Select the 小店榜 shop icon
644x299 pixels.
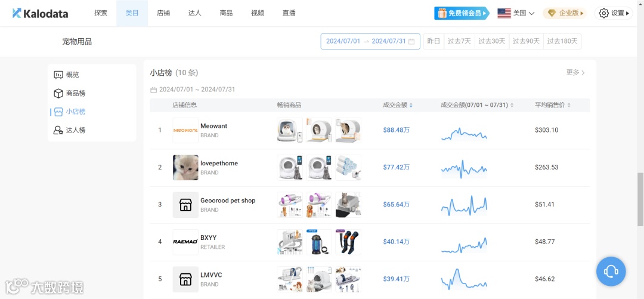[58, 112]
